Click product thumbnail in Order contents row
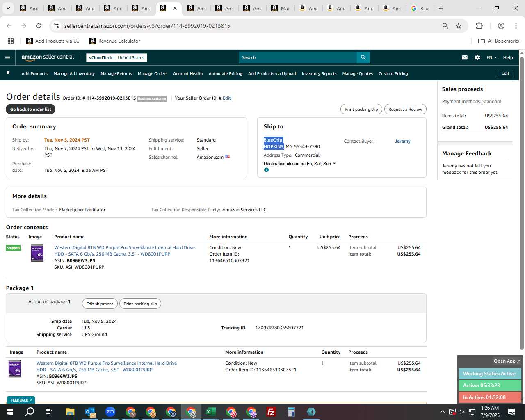The height and width of the screenshot is (420, 525). 37,253
